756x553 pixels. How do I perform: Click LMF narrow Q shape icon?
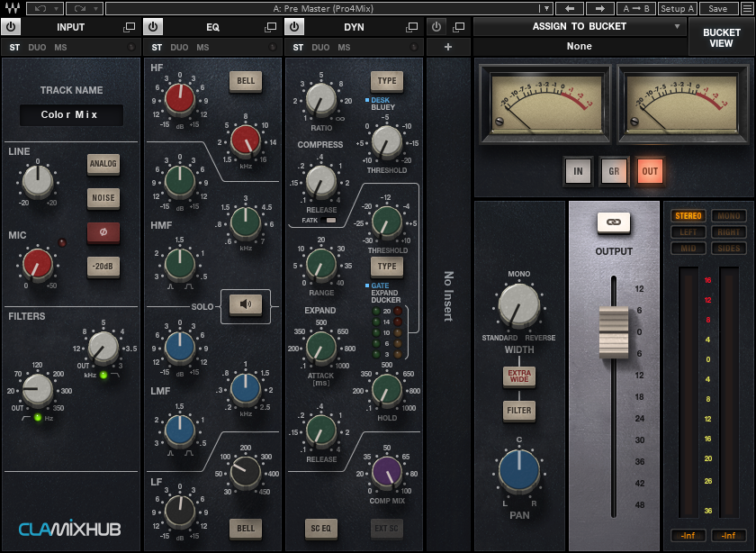point(171,453)
